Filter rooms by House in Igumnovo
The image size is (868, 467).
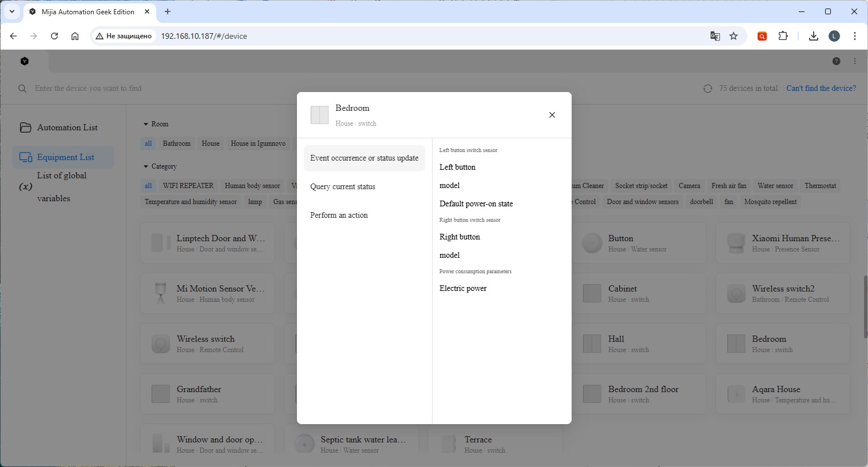tap(258, 143)
